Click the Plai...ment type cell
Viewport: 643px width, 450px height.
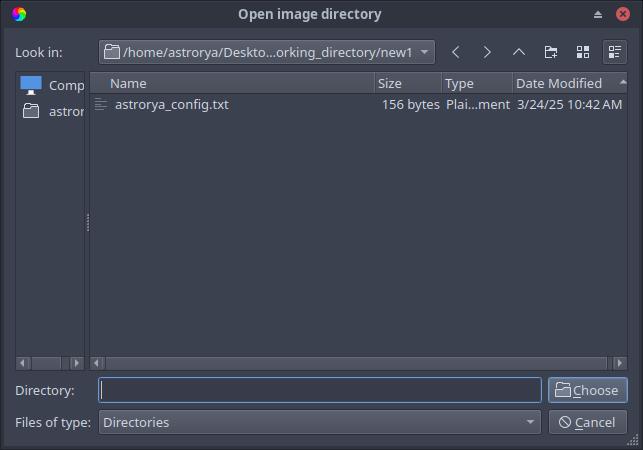coord(478,105)
